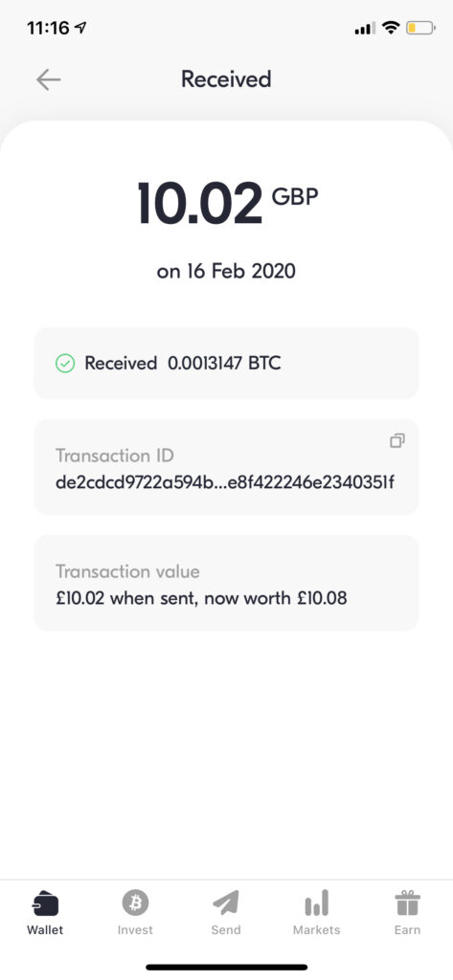
Task: Open the Earn gift box icon
Action: 407,902
